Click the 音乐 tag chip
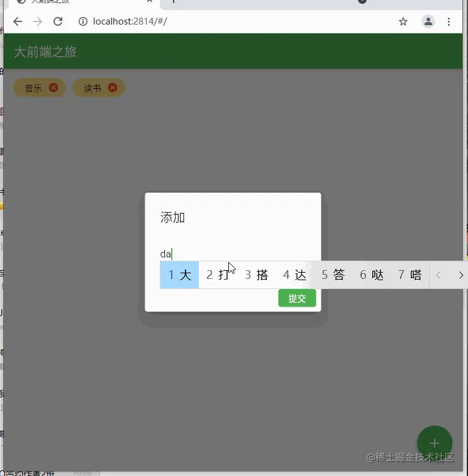The width and height of the screenshot is (468, 476). coord(40,88)
